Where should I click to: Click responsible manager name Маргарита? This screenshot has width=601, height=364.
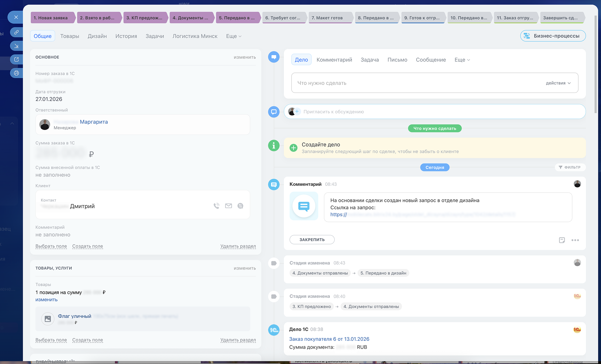click(94, 122)
